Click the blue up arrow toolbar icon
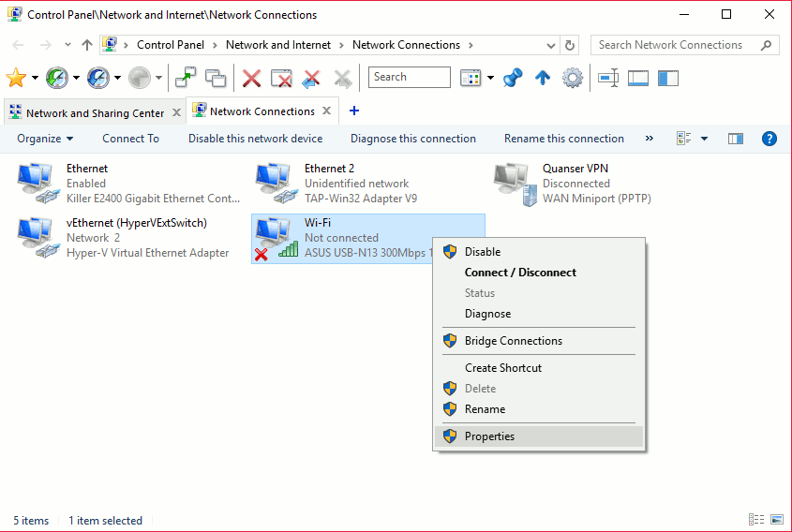 pyautogui.click(x=542, y=78)
